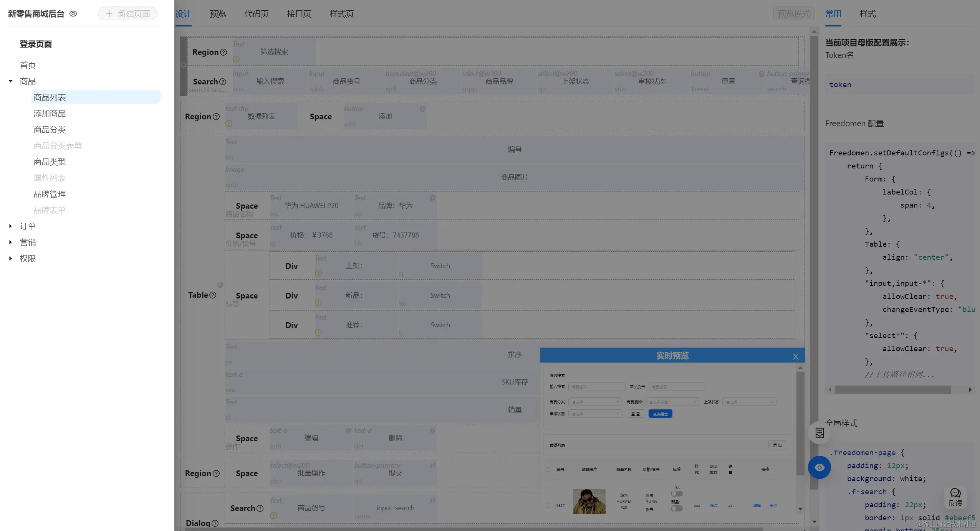
Task: Click the blue floating eye preview button
Action: click(819, 467)
